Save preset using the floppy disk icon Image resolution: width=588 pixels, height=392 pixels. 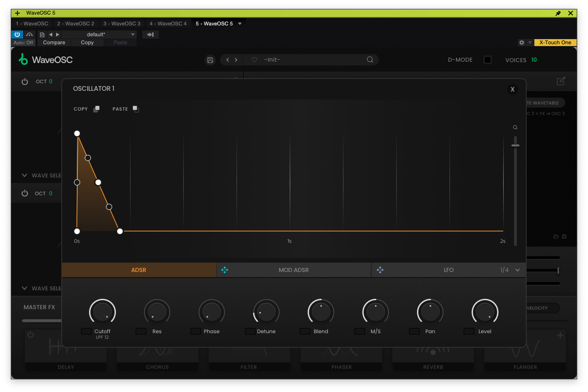[210, 60]
